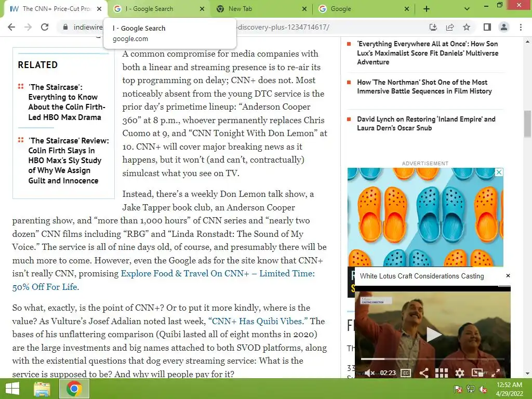Open the Chrome three-dot menu
532x399 pixels.
pyautogui.click(x=521, y=27)
